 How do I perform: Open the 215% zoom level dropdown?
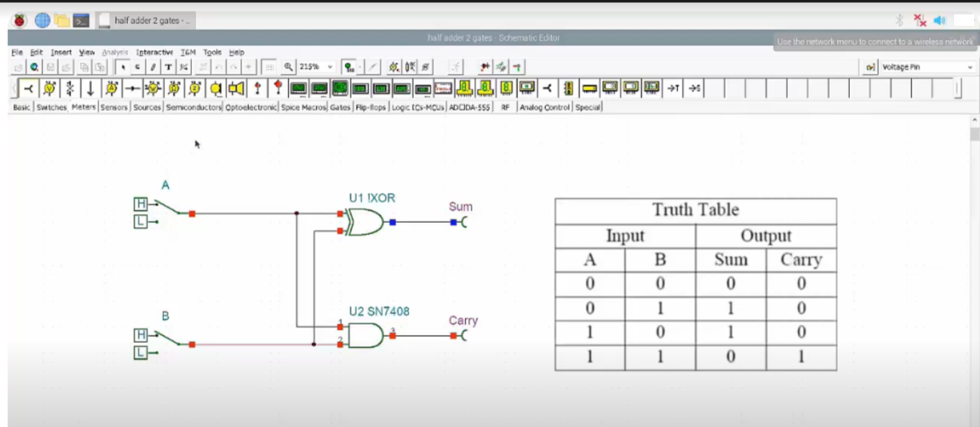coord(329,67)
